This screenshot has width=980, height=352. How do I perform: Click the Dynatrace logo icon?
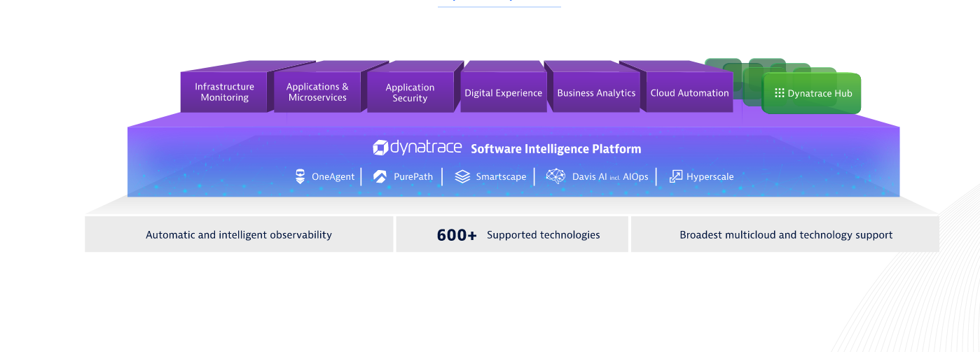tap(380, 148)
